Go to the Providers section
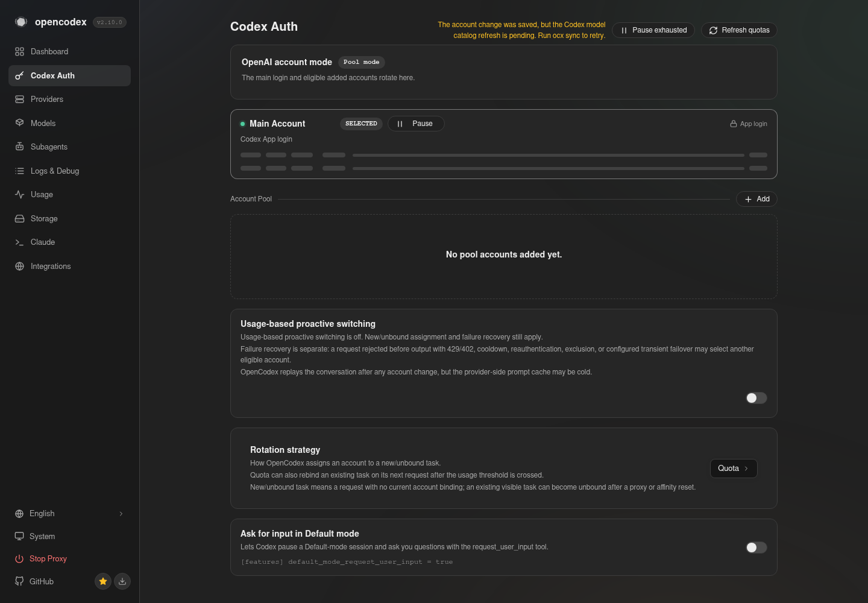Screen dimensions: 868x603 [x=69, y=99]
